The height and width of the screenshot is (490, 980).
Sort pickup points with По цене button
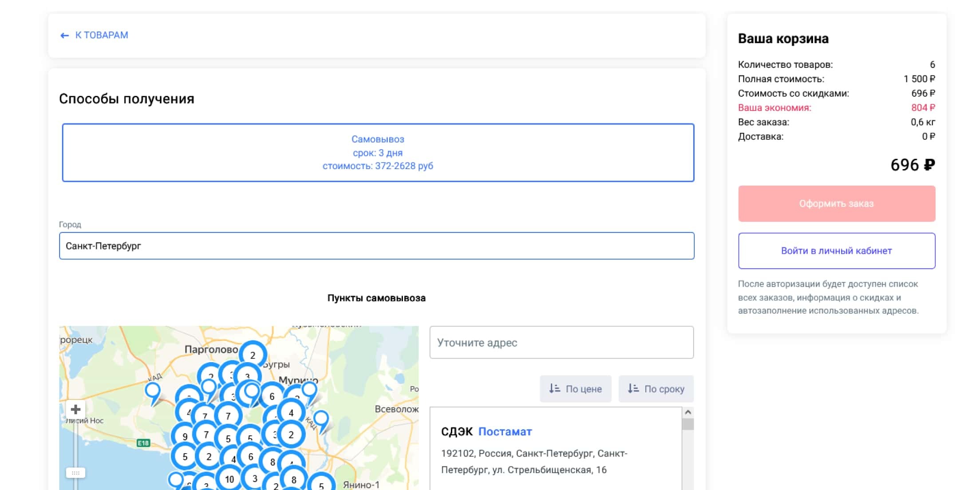point(576,389)
